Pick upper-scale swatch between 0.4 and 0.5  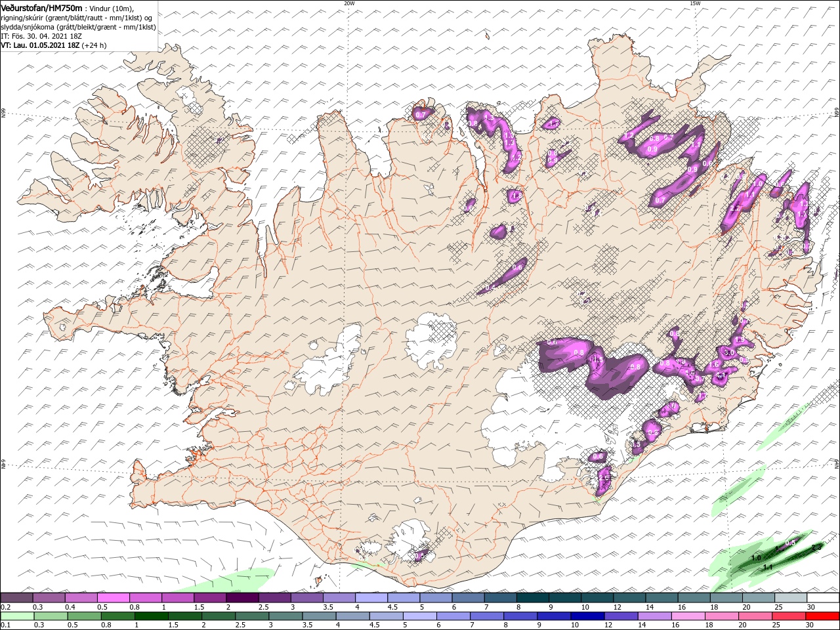pos(81,598)
